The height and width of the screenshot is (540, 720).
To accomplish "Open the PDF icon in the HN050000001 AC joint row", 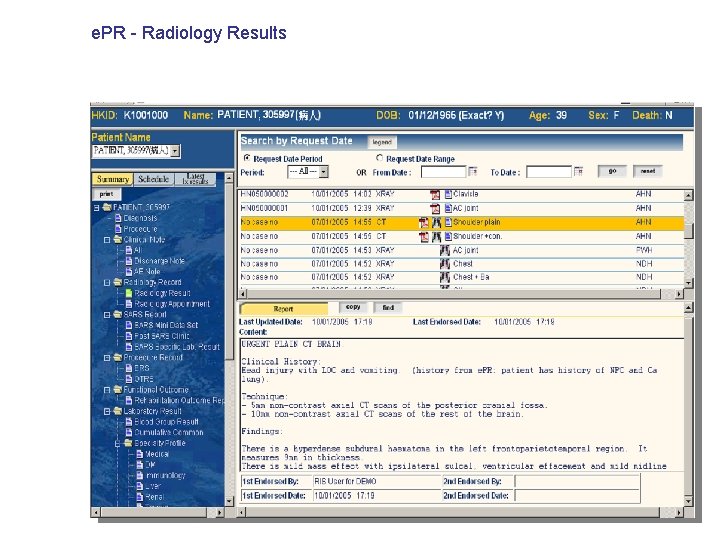I will 435,209.
